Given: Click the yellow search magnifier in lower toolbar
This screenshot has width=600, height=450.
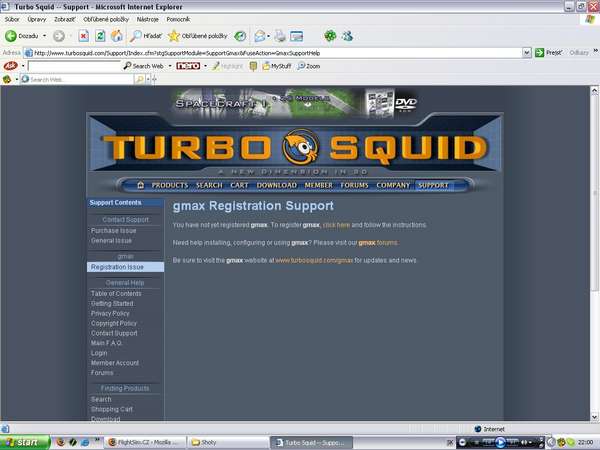Looking at the screenshot, I should click(139, 79).
